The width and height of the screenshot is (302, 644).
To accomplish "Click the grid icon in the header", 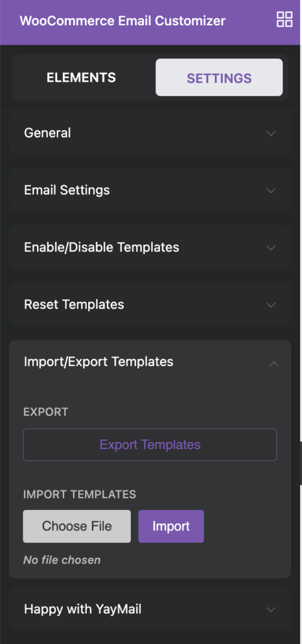I will pyautogui.click(x=284, y=19).
